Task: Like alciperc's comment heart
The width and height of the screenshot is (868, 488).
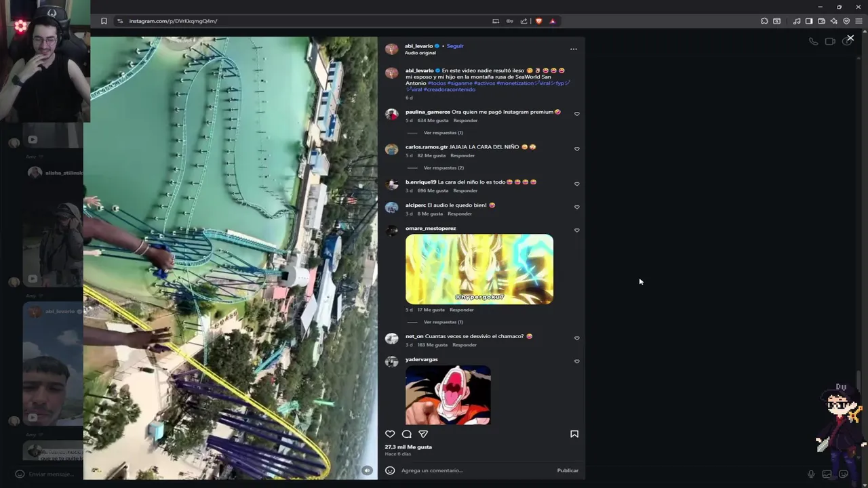Action: 577,207
